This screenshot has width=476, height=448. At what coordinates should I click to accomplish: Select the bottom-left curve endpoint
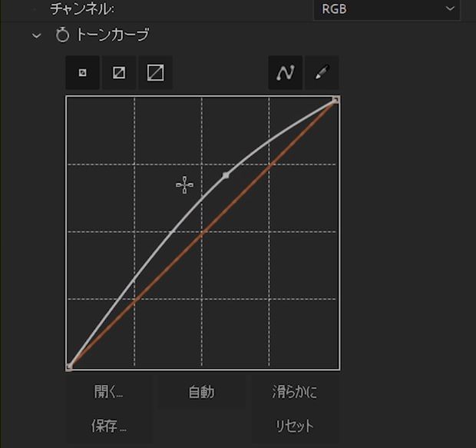[69, 367]
